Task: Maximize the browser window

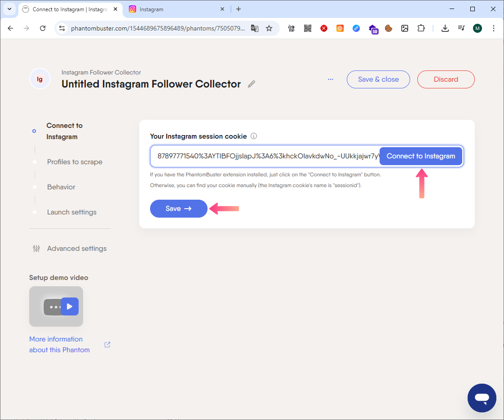Action: pyautogui.click(x=473, y=9)
